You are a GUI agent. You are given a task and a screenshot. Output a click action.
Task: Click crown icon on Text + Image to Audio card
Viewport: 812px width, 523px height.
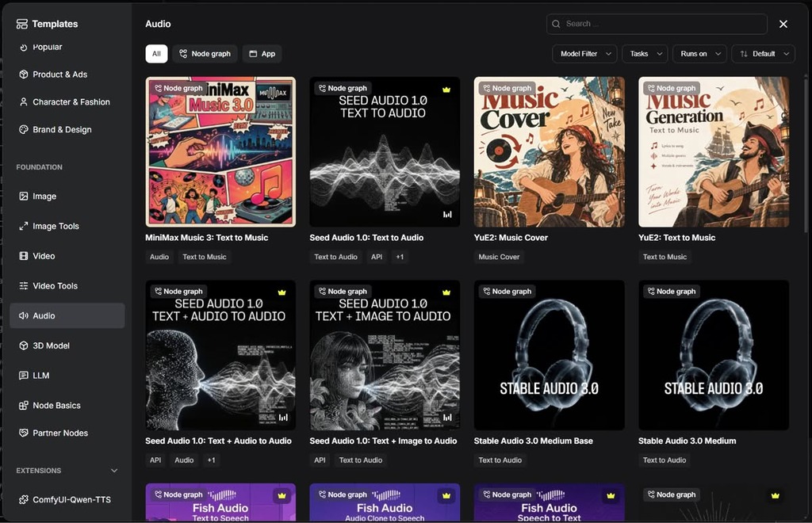tap(446, 292)
